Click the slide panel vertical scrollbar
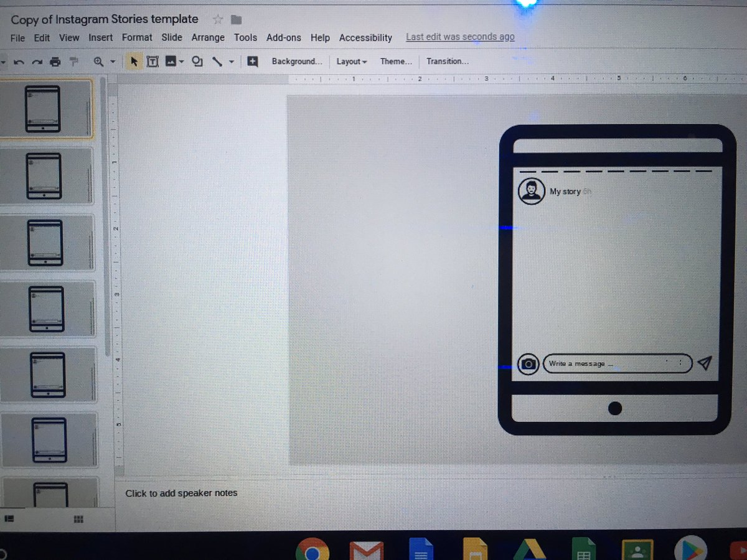The image size is (747, 560). click(x=104, y=218)
